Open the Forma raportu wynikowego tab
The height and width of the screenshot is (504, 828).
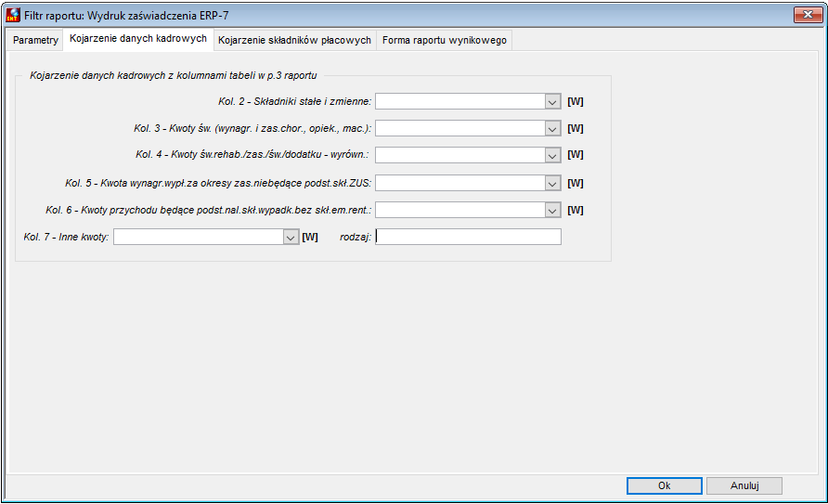tap(444, 40)
